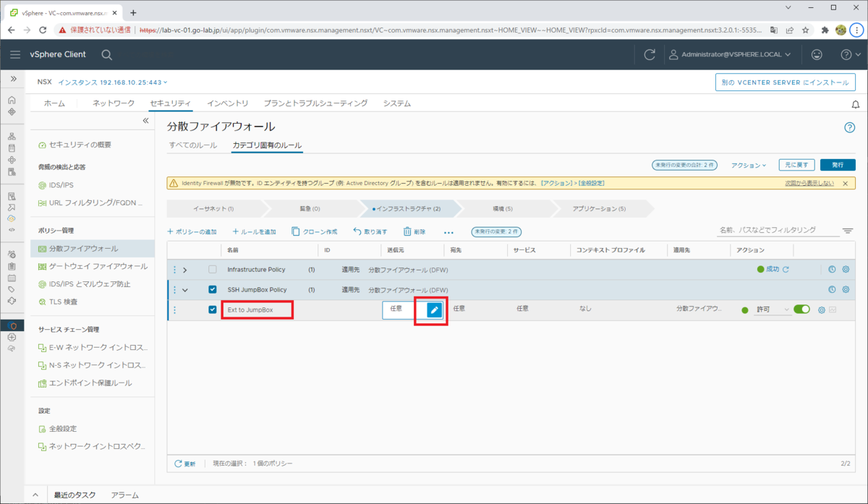Click the refresh icon in vSphere header
Screen dimensions: 868x504
(x=650, y=54)
